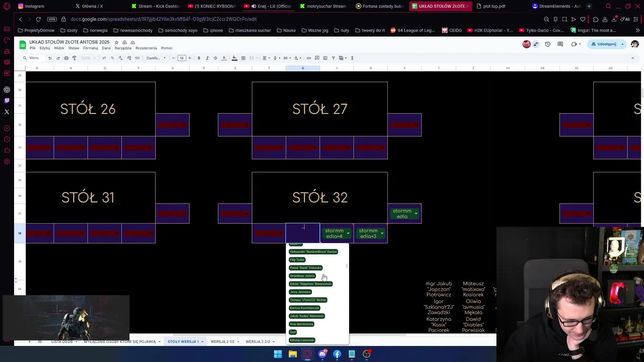Choose Graf in dropdown list
The height and width of the screenshot is (362, 644).
point(293,332)
